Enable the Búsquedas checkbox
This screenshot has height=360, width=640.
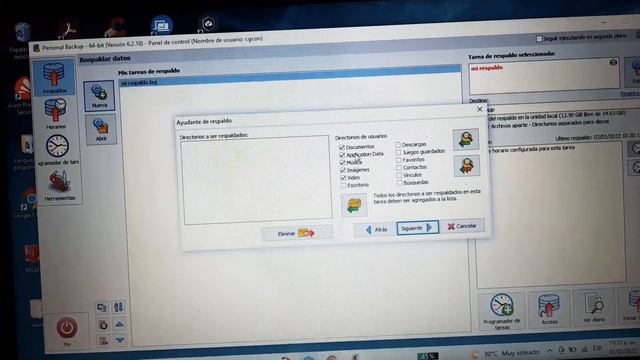point(400,183)
